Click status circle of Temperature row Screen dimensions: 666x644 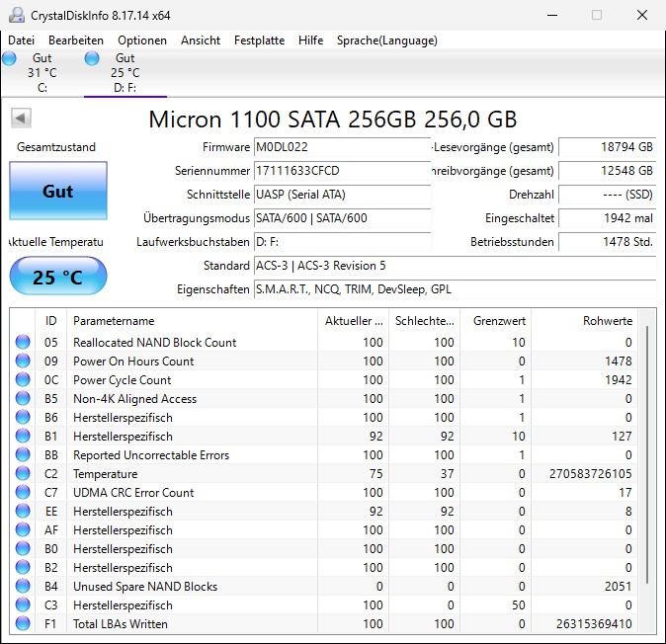pyautogui.click(x=23, y=473)
